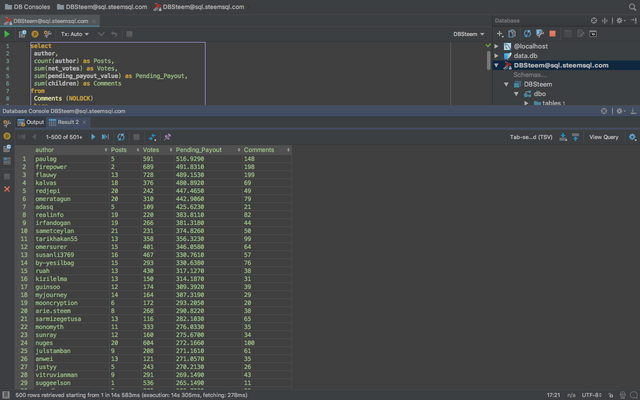Image resolution: width=640 pixels, height=400 pixels.
Task: Click compare-with blue arrows icon in result toolbar
Action: (x=152, y=137)
